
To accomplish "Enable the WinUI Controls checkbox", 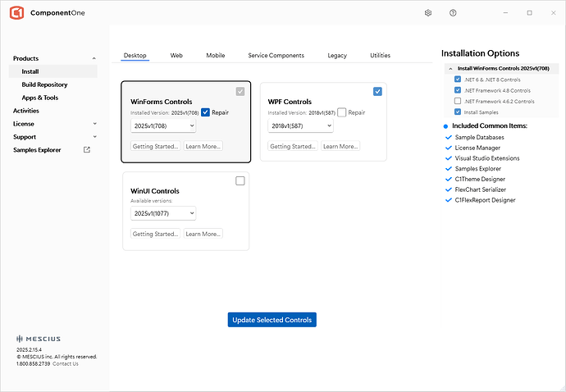I will pyautogui.click(x=240, y=181).
